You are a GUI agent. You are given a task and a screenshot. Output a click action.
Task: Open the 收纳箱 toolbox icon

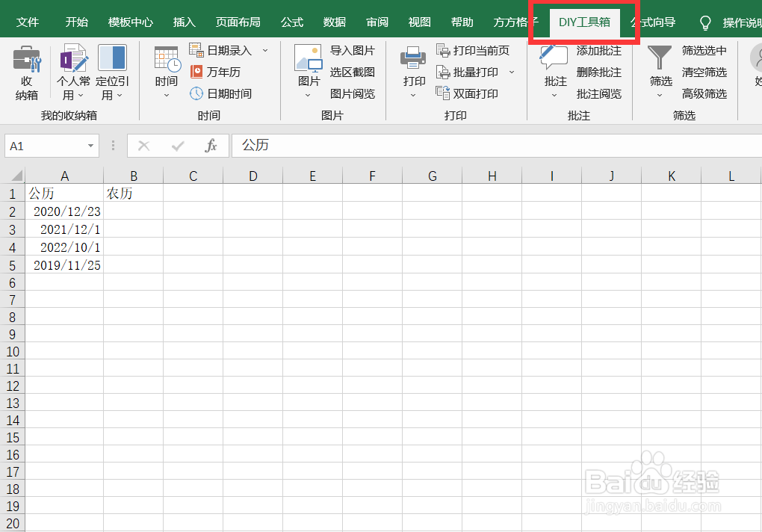pyautogui.click(x=27, y=59)
